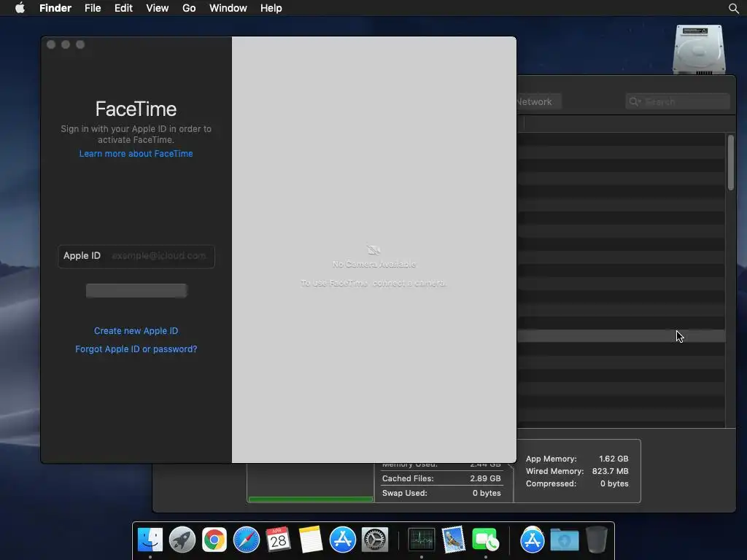Click Forgot Apple ID or password link

point(136,349)
